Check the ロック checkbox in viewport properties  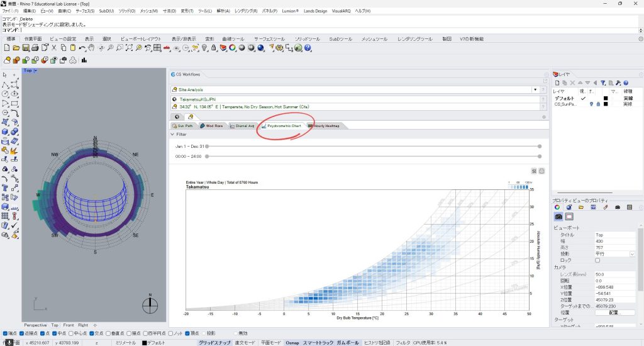coord(597,260)
